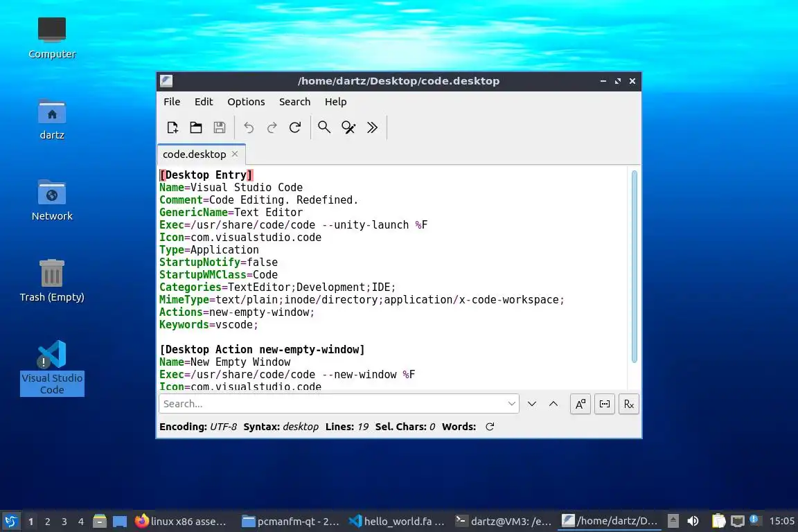This screenshot has width=798, height=532.
Task: Click the removable media eject tray icon
Action: [673, 522]
